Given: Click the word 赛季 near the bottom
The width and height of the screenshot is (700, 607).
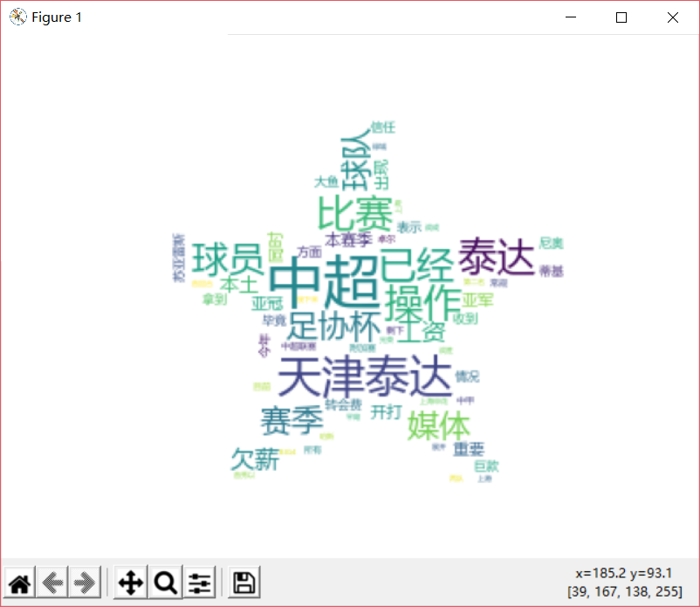Looking at the screenshot, I should coord(292,420).
